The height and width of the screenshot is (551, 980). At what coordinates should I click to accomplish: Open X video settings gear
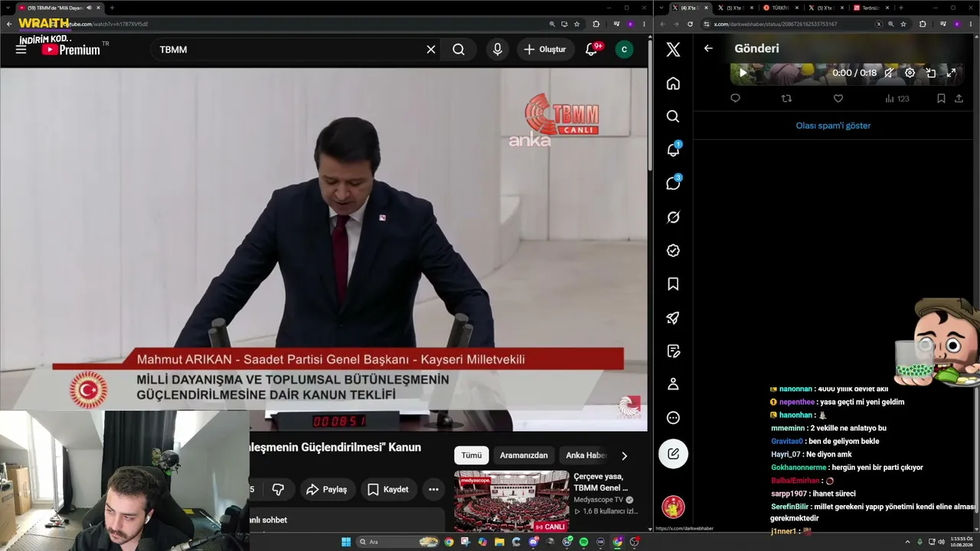[910, 73]
